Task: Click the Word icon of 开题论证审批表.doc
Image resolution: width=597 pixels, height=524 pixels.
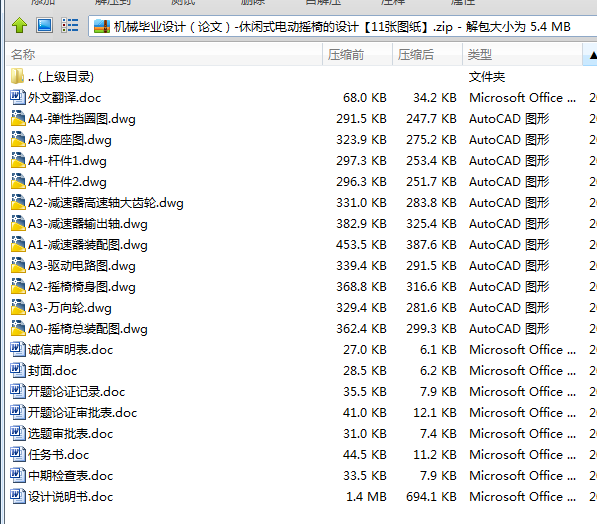Action: tap(18, 412)
